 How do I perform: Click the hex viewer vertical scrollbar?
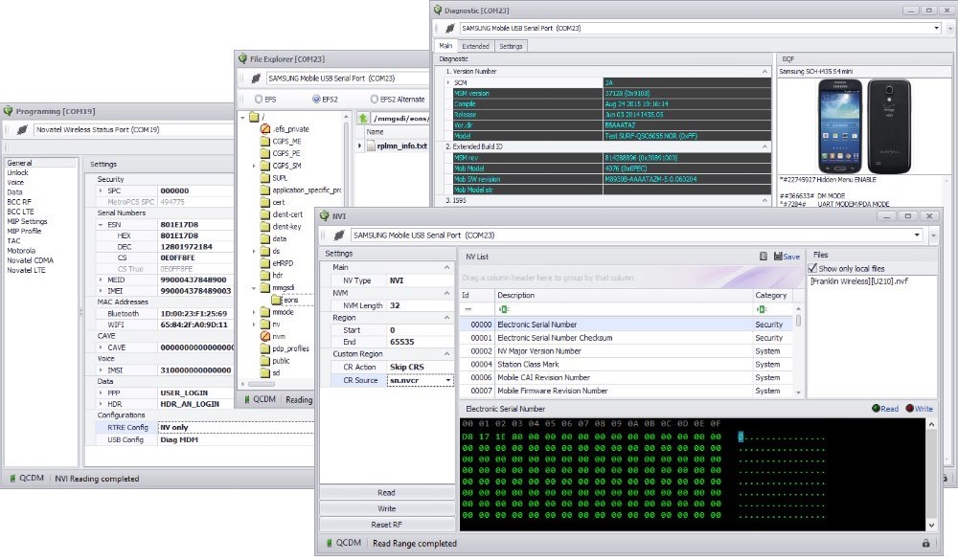931,474
